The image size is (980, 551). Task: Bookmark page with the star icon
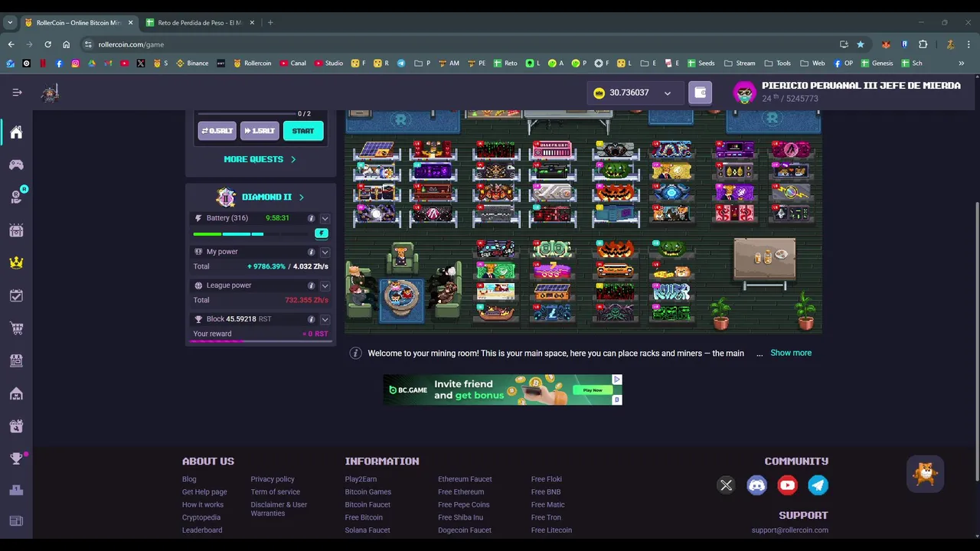[x=861, y=44]
